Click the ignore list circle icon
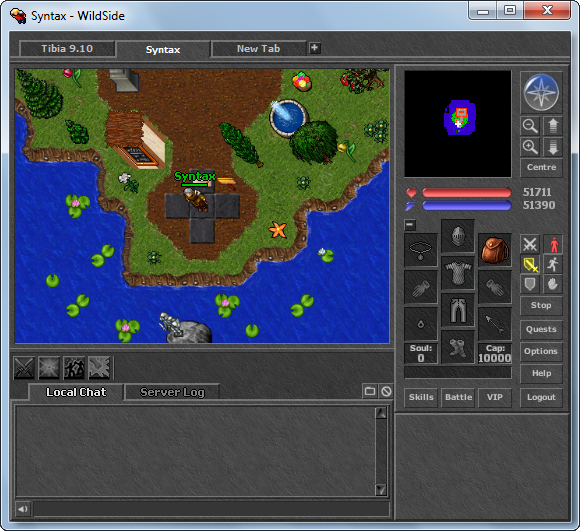Viewport: 580px width, 531px height. point(386,391)
